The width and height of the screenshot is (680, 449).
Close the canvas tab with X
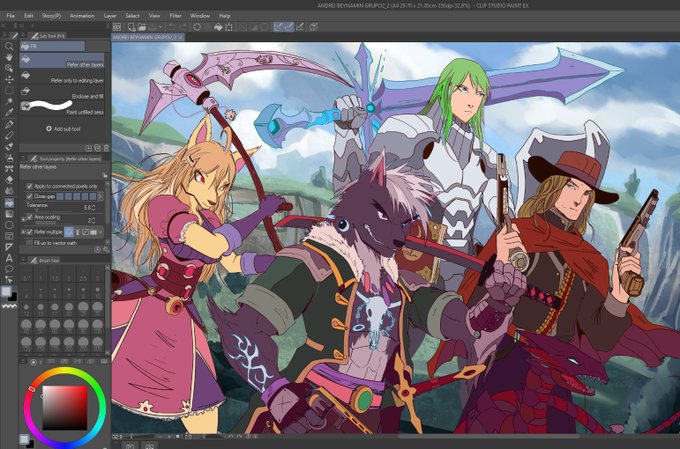[x=180, y=37]
